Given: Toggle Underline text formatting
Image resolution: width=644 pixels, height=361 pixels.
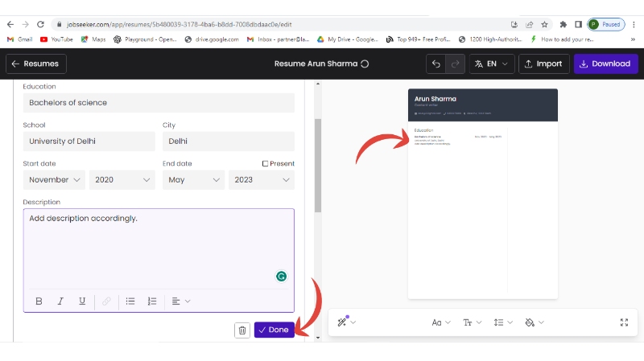Looking at the screenshot, I should point(82,302).
